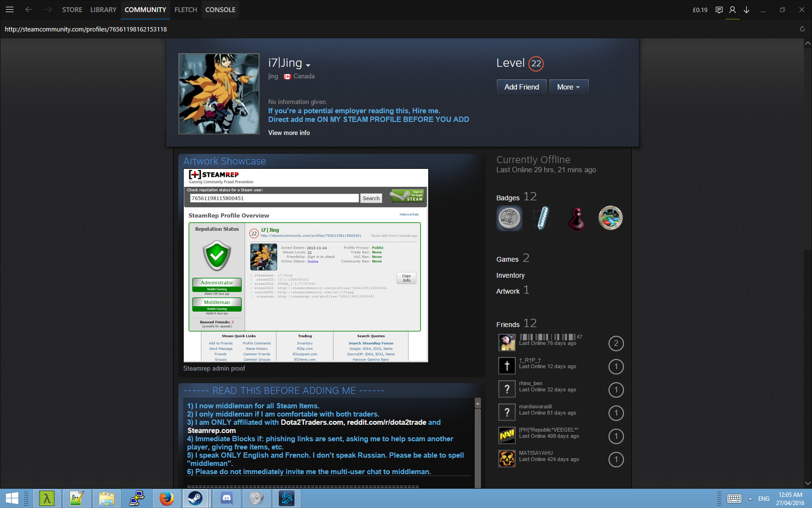Open the hamburger menu icon
Viewport: 812px width, 508px height.
tap(10, 10)
